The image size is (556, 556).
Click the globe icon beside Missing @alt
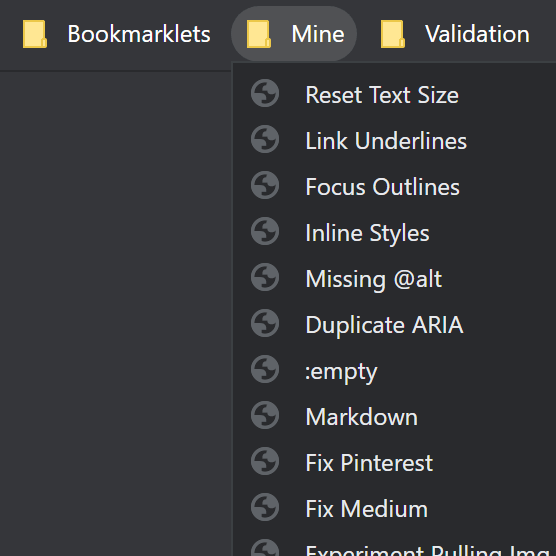(x=265, y=277)
